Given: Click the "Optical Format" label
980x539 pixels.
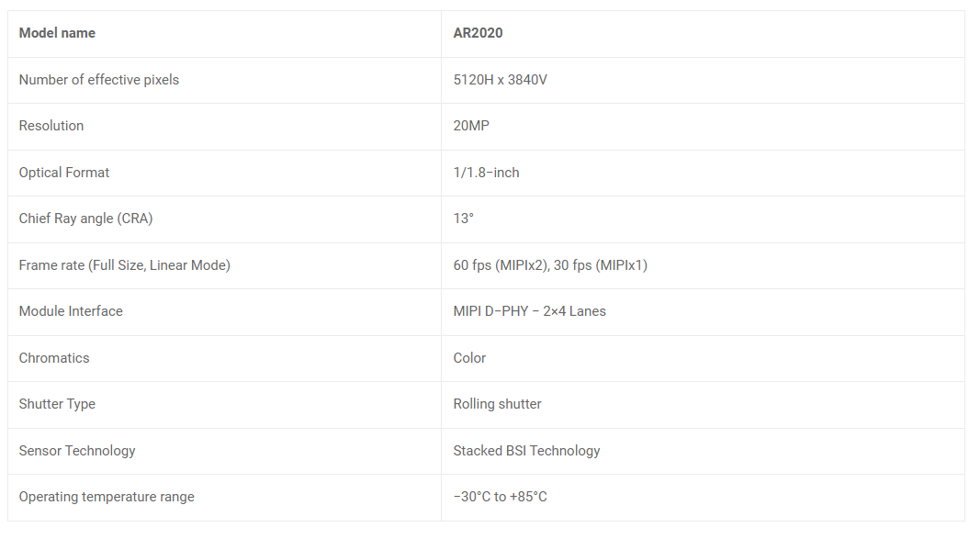Looking at the screenshot, I should (x=64, y=173).
